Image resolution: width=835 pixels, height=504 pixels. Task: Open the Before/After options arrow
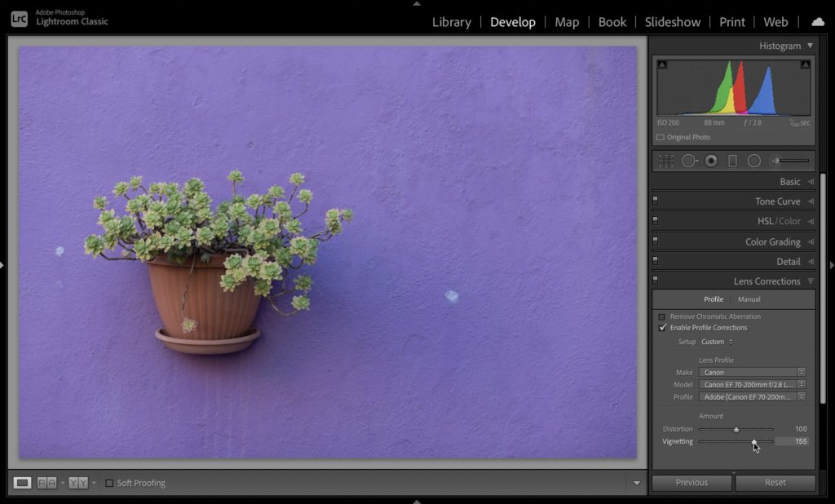point(94,484)
